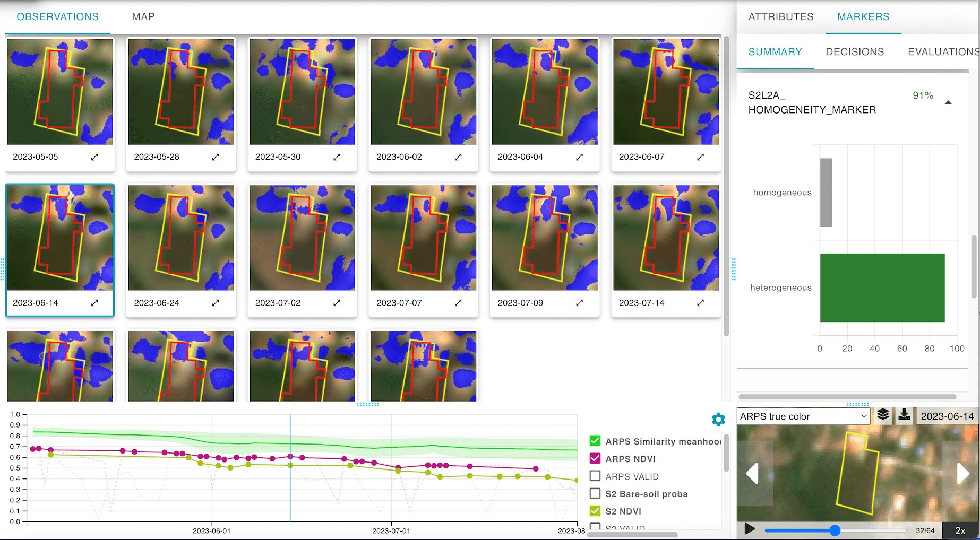Image resolution: width=980 pixels, height=540 pixels.
Task: Play the image time-lapse animation
Action: click(750, 529)
